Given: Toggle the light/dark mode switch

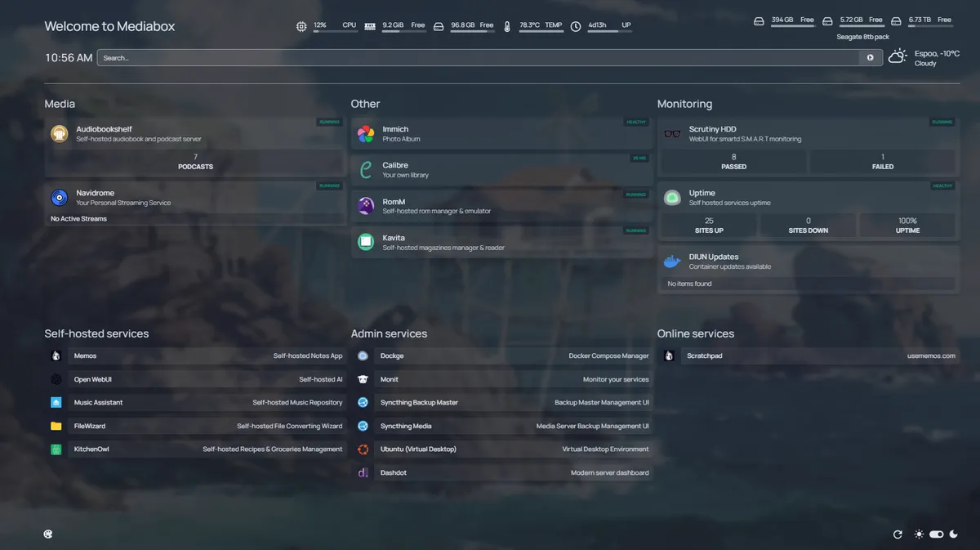Looking at the screenshot, I should [x=936, y=534].
